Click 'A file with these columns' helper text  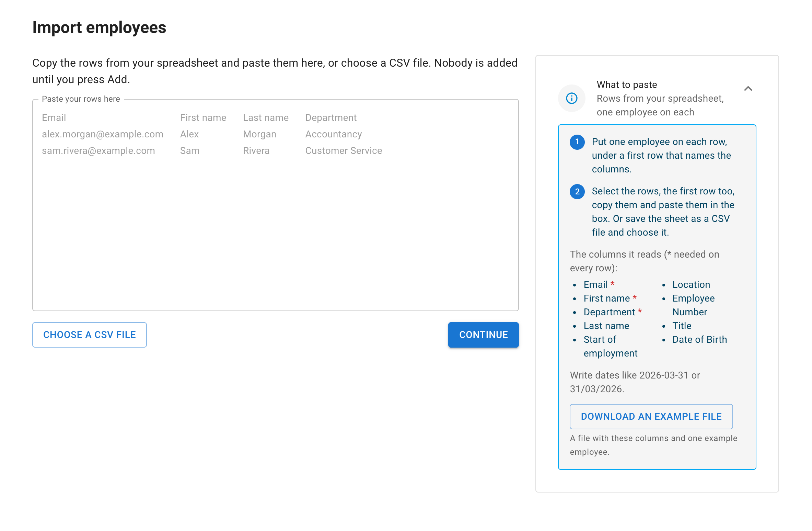654,445
